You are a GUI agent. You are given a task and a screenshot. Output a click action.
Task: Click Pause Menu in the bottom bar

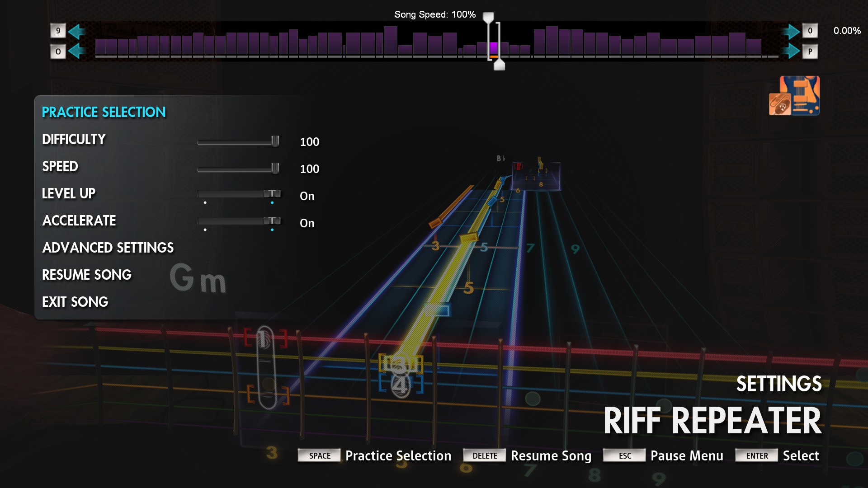(x=687, y=456)
